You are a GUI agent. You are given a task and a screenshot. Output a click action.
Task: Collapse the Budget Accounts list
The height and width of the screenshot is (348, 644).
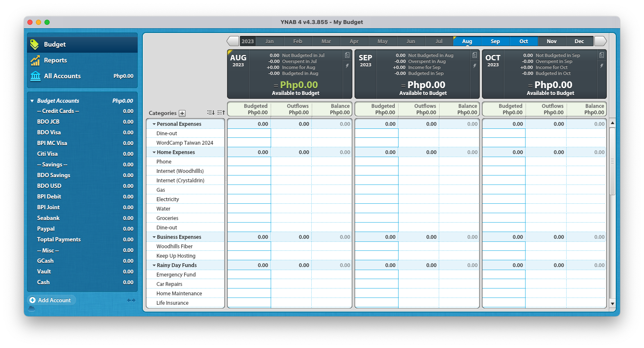[32, 101]
